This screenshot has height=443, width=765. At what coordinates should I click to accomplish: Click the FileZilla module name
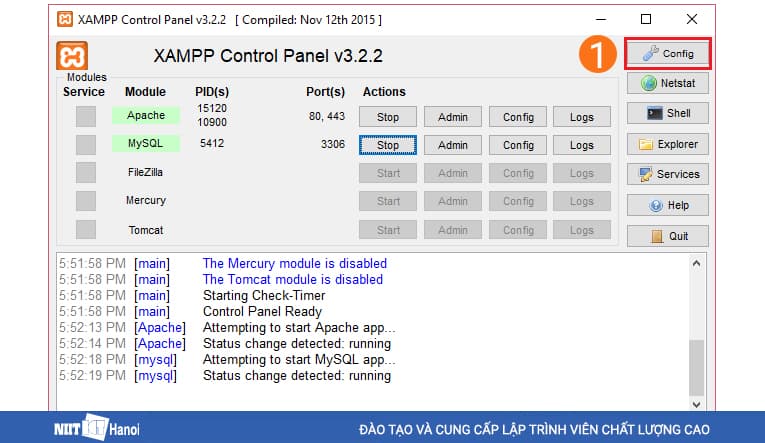tap(145, 172)
